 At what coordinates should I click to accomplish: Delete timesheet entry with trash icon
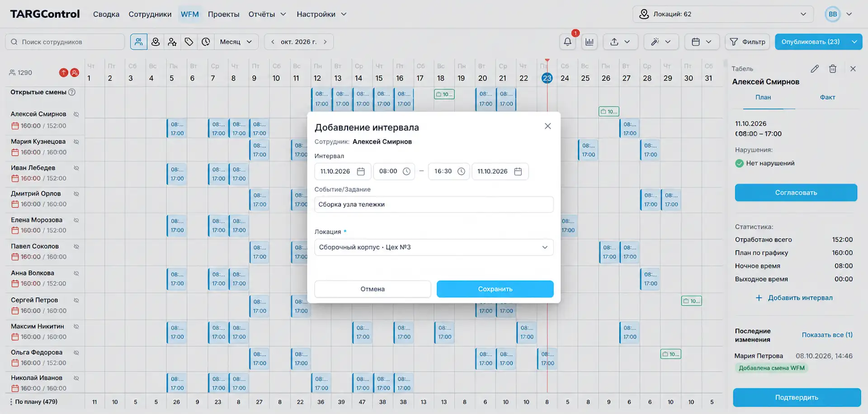[833, 69]
